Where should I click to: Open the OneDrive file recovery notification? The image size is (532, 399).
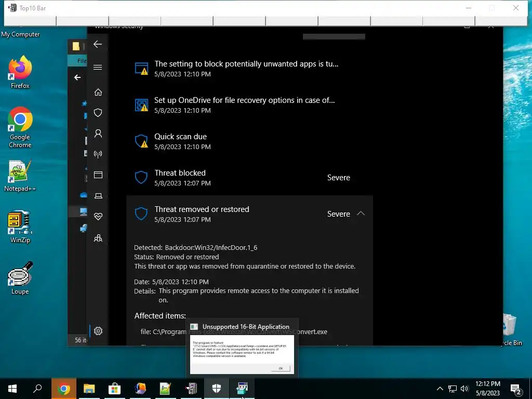(249, 105)
